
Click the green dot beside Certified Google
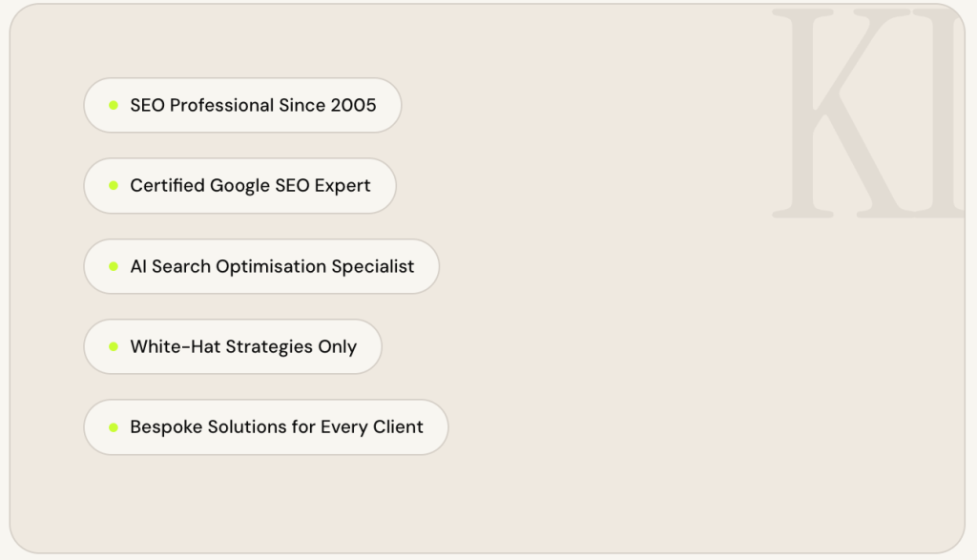(114, 185)
